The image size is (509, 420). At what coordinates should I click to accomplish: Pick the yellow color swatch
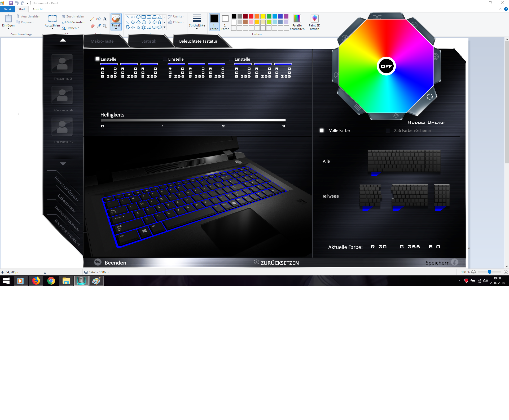click(x=263, y=16)
